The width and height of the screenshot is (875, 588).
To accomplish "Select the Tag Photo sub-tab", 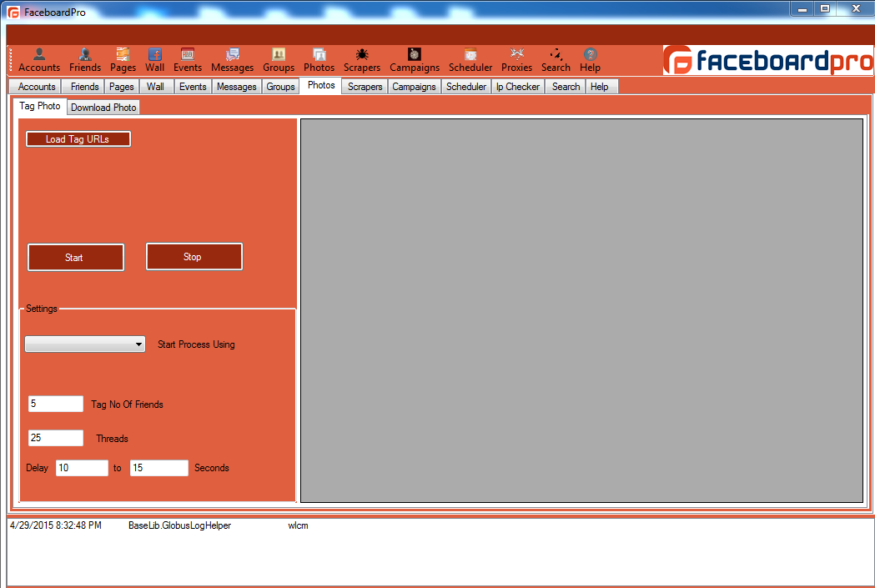I will [x=39, y=106].
